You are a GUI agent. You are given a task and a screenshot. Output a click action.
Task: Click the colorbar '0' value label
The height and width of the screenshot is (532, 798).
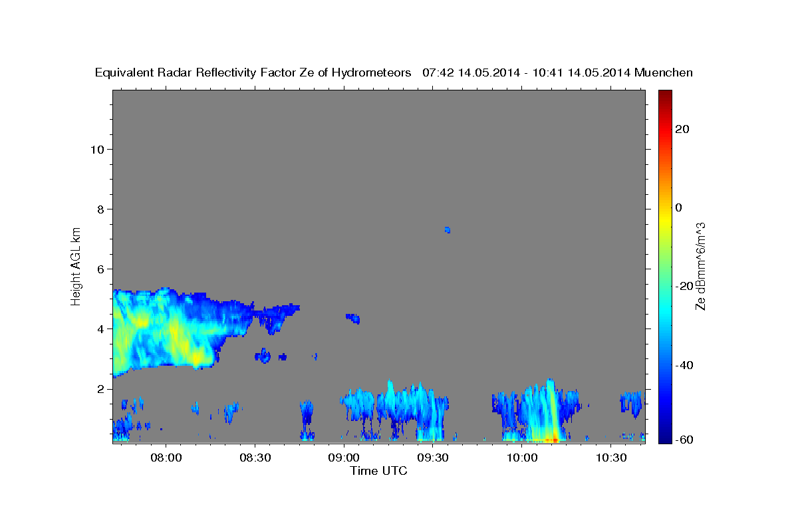678,207
